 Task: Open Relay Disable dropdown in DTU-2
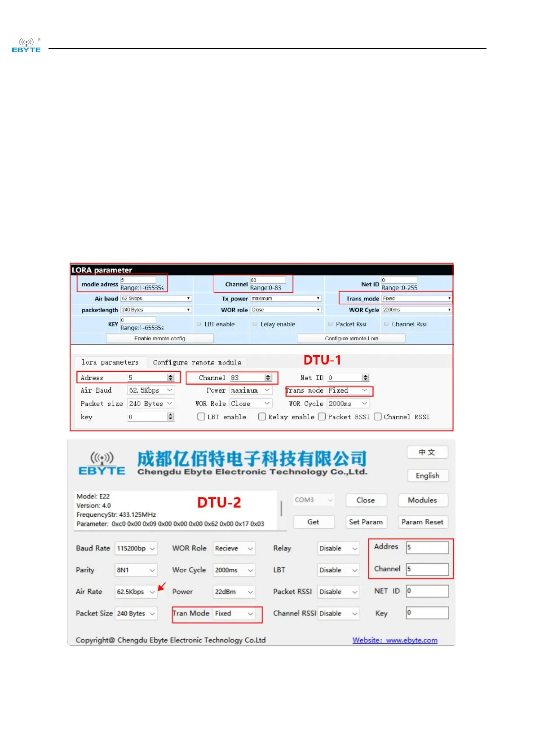pos(338,548)
